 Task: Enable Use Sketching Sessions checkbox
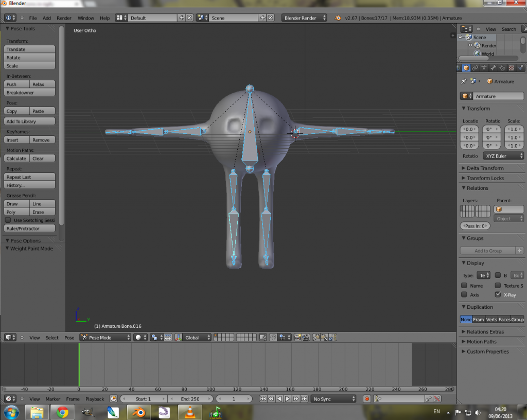coord(8,220)
